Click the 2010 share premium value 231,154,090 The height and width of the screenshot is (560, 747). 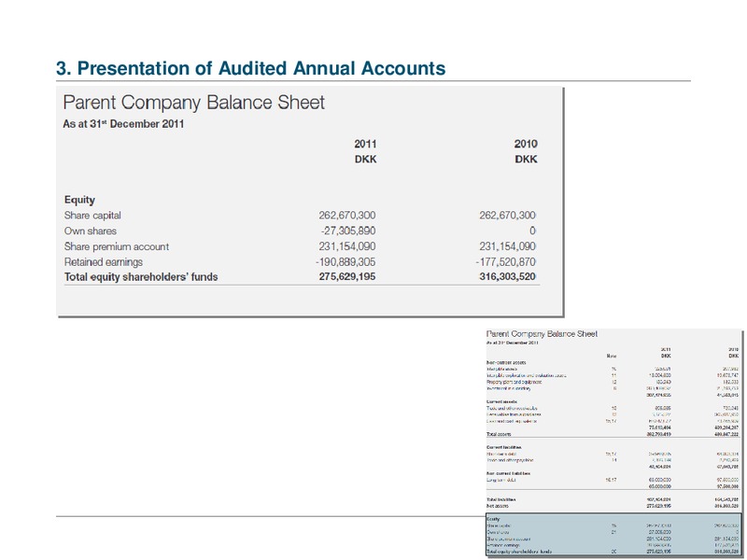(507, 246)
